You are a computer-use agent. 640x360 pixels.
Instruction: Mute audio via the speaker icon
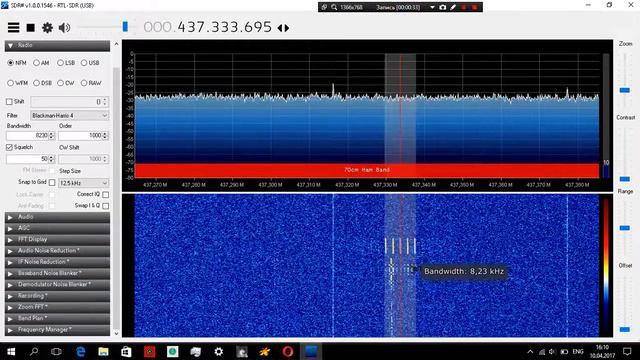64,28
